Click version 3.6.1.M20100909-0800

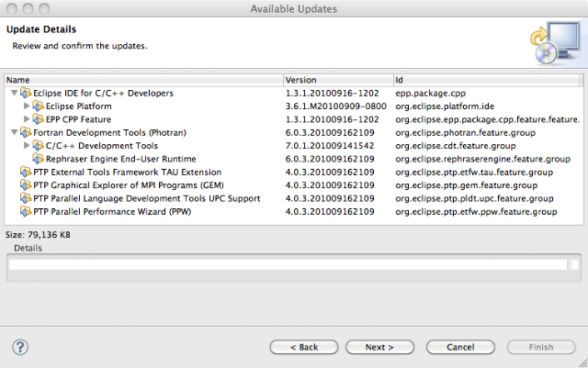click(x=336, y=106)
